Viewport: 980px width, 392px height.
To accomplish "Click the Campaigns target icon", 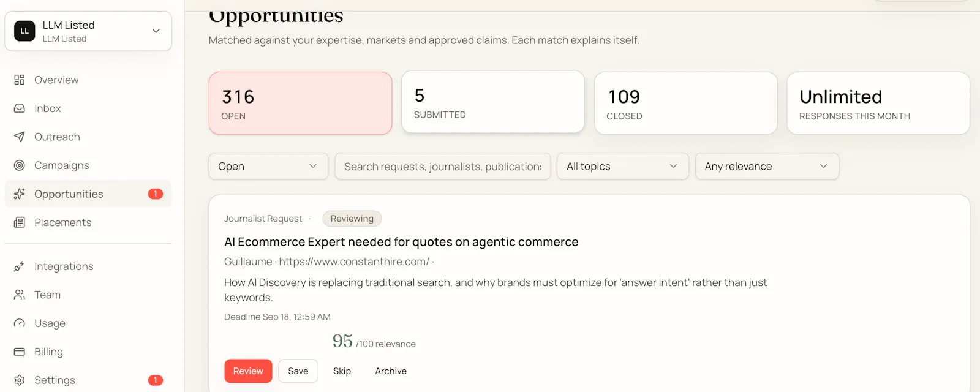I will tap(20, 165).
